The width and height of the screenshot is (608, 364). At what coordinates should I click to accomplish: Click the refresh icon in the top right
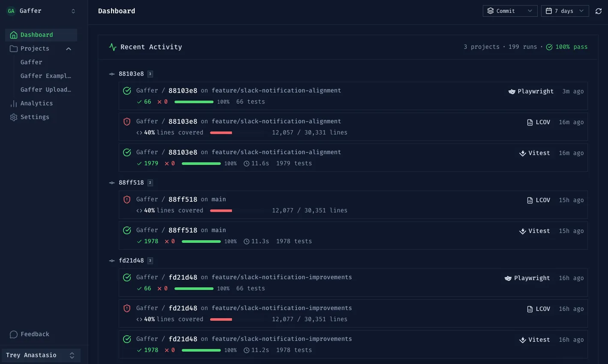[599, 11]
